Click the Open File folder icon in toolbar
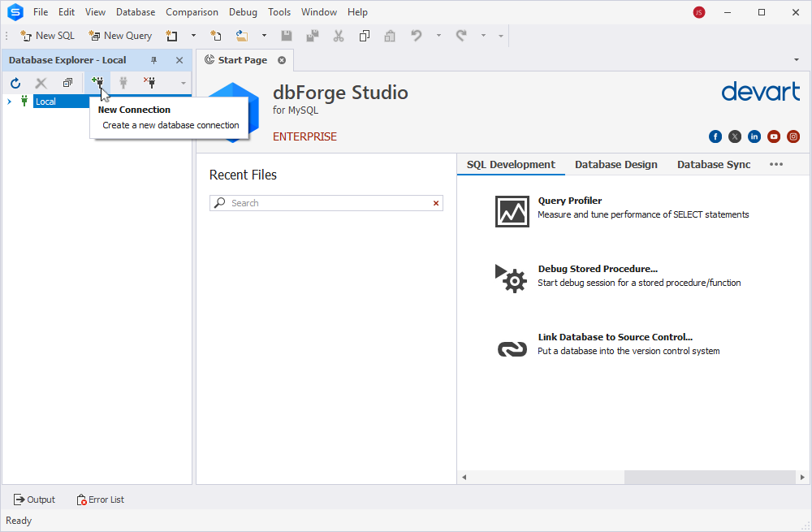Image resolution: width=812 pixels, height=532 pixels. point(242,36)
